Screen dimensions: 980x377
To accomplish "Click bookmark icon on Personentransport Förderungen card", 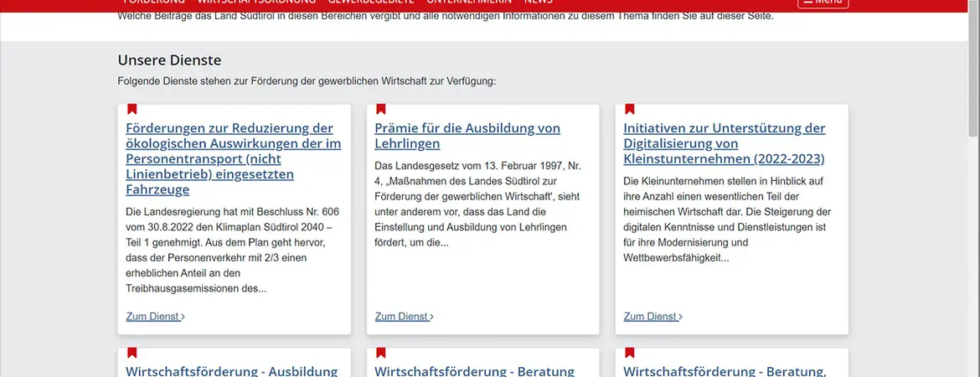I will [x=132, y=109].
